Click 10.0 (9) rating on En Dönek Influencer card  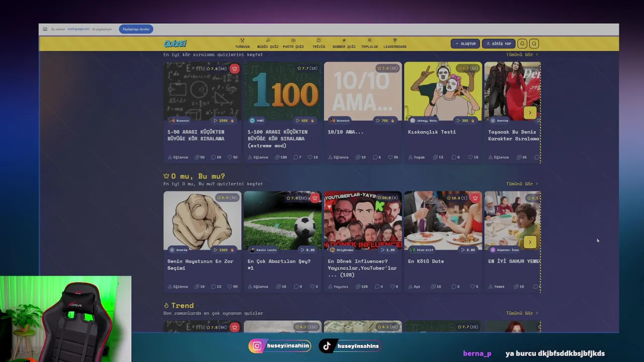387,198
